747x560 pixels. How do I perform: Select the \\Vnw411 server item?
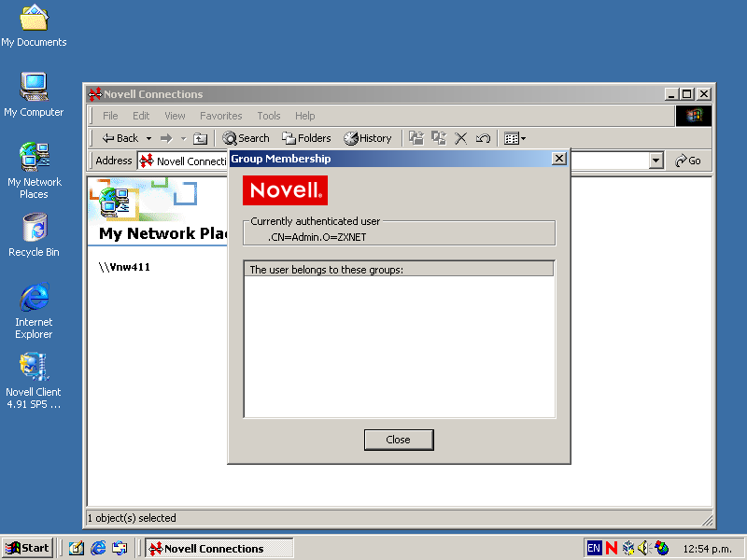[x=124, y=267]
